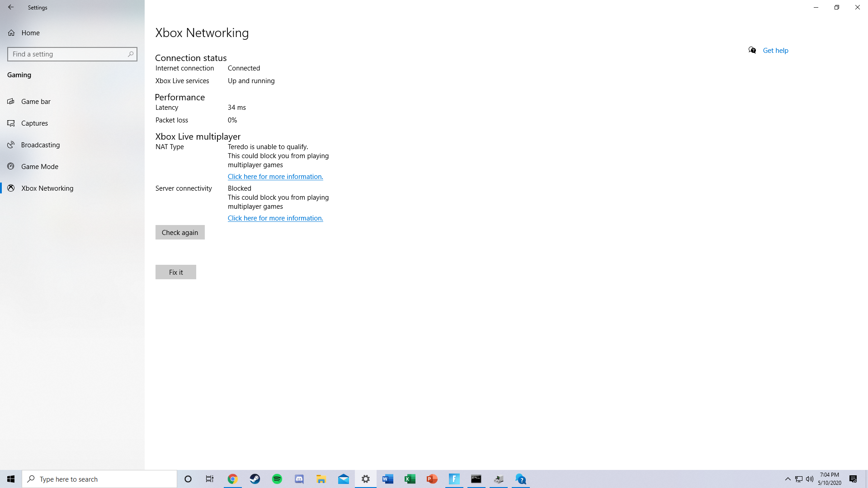Image resolution: width=868 pixels, height=488 pixels.
Task: Open Cortana circle icon on taskbar
Action: pyautogui.click(x=188, y=479)
